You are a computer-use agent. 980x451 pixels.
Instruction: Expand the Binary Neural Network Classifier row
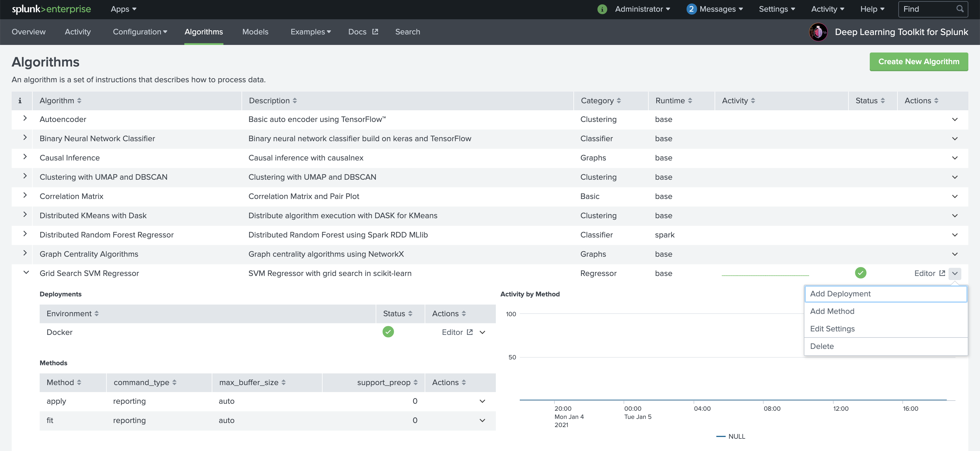pyautogui.click(x=25, y=137)
